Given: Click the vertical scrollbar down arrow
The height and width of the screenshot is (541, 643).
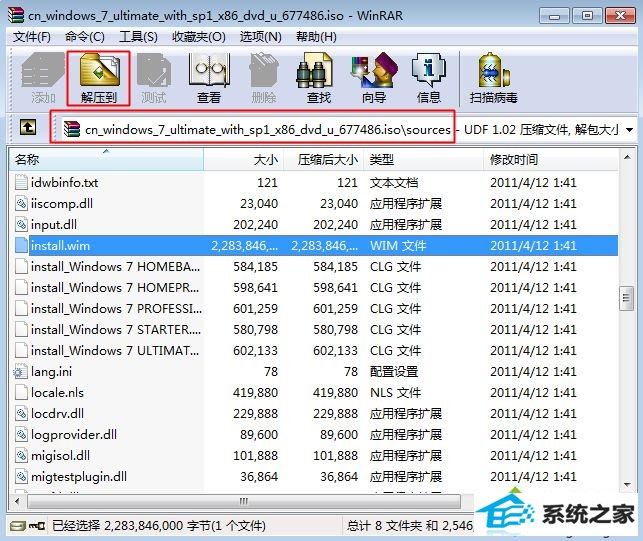Looking at the screenshot, I should tap(627, 484).
